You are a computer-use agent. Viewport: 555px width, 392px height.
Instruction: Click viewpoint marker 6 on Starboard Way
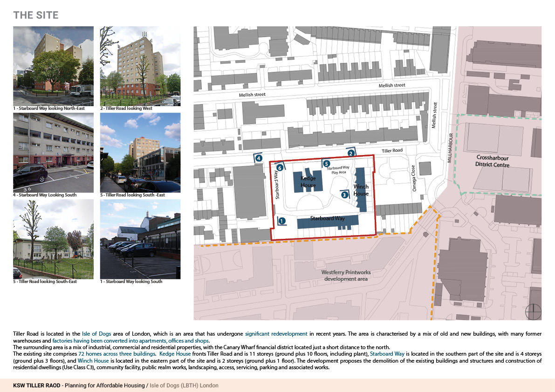(280, 167)
